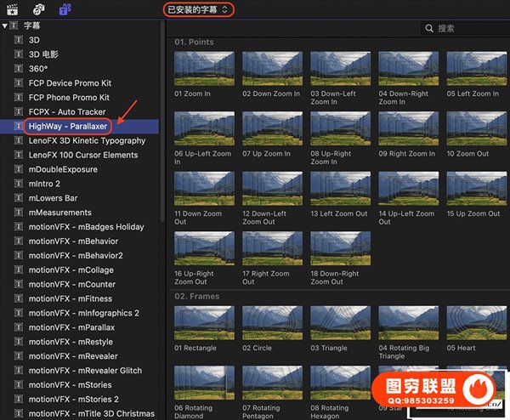Click the title icon beside motionVFX - mCounter
The height and width of the screenshot is (420, 510).
coord(20,285)
